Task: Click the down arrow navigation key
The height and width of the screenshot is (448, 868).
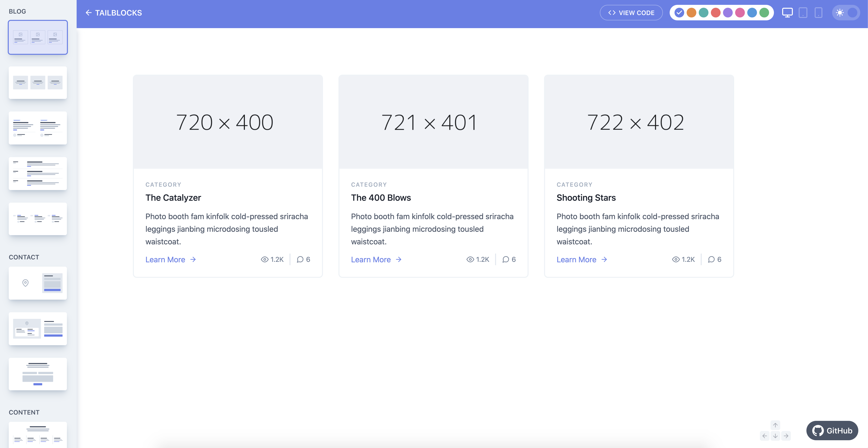Action: pos(775,436)
